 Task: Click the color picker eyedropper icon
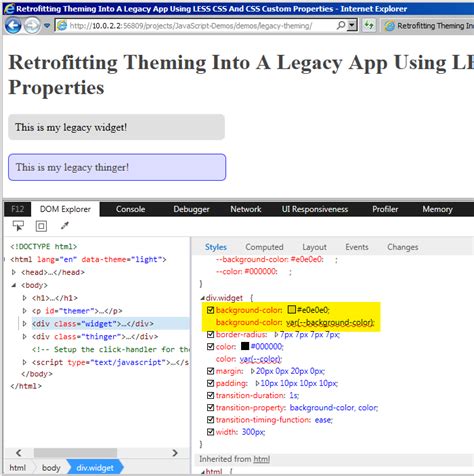tap(65, 226)
